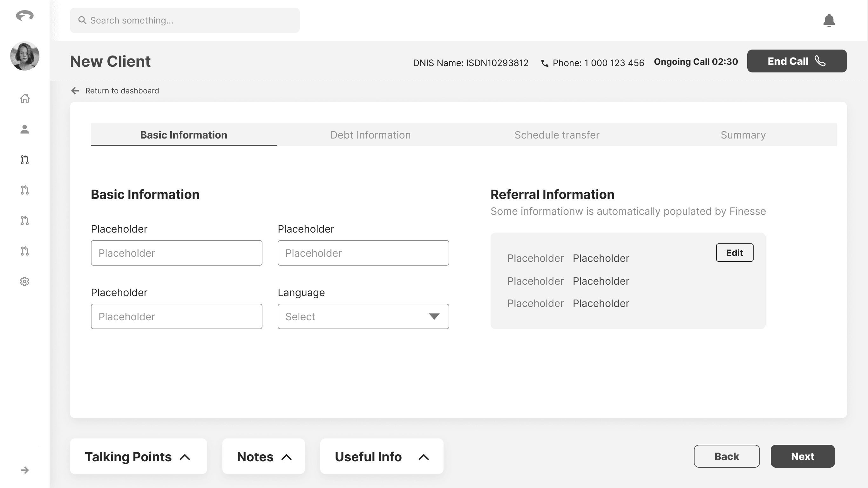Switch to the Schedule transfer tab

(x=557, y=135)
